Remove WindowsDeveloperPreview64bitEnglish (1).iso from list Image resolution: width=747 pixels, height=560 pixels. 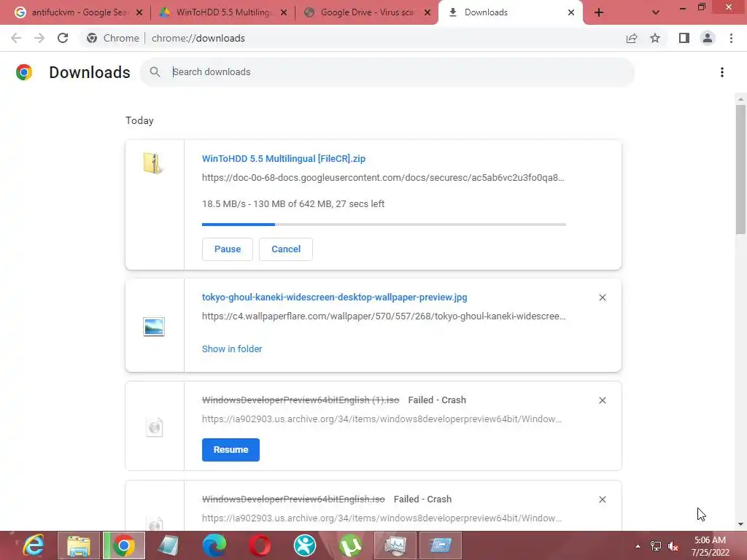(603, 400)
